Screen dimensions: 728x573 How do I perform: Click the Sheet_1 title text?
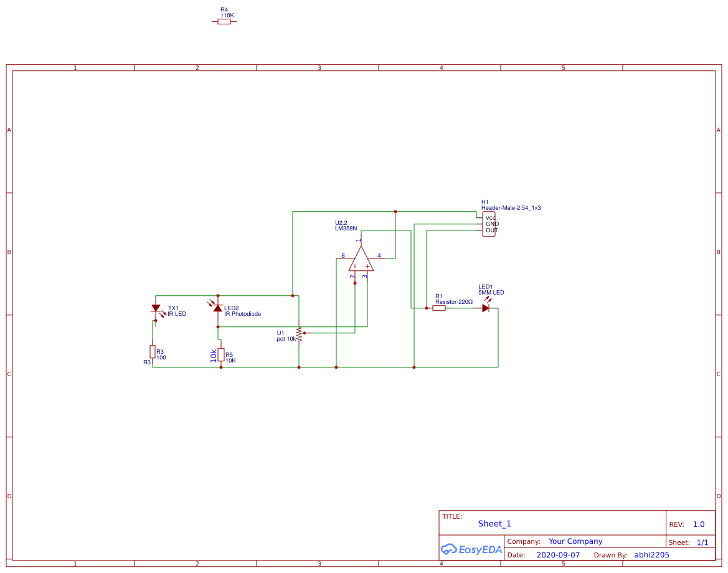click(x=494, y=523)
